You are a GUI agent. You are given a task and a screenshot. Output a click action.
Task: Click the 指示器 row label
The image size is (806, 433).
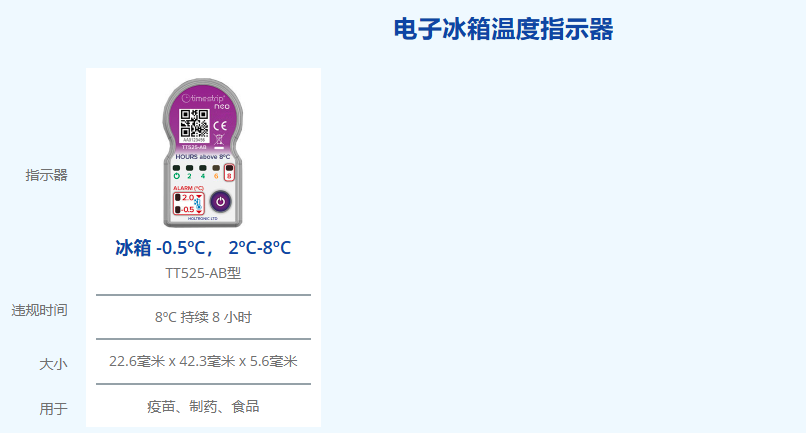47,175
